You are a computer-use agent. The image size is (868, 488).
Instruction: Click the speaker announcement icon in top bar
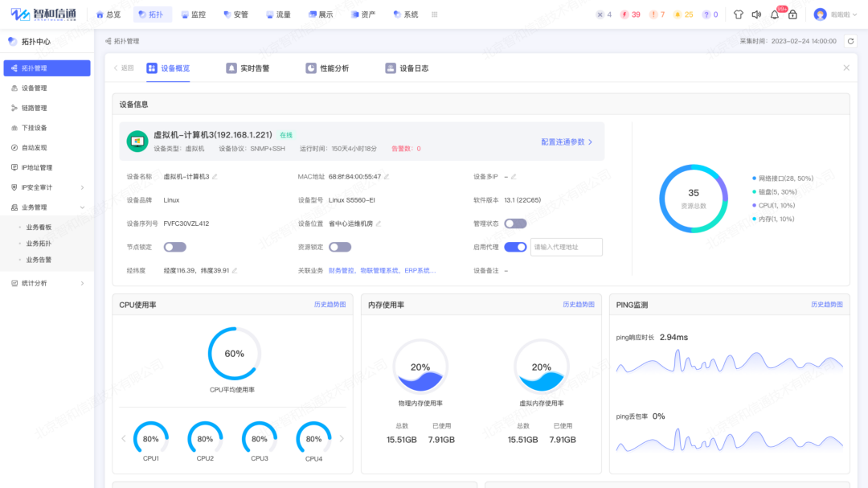coord(755,14)
